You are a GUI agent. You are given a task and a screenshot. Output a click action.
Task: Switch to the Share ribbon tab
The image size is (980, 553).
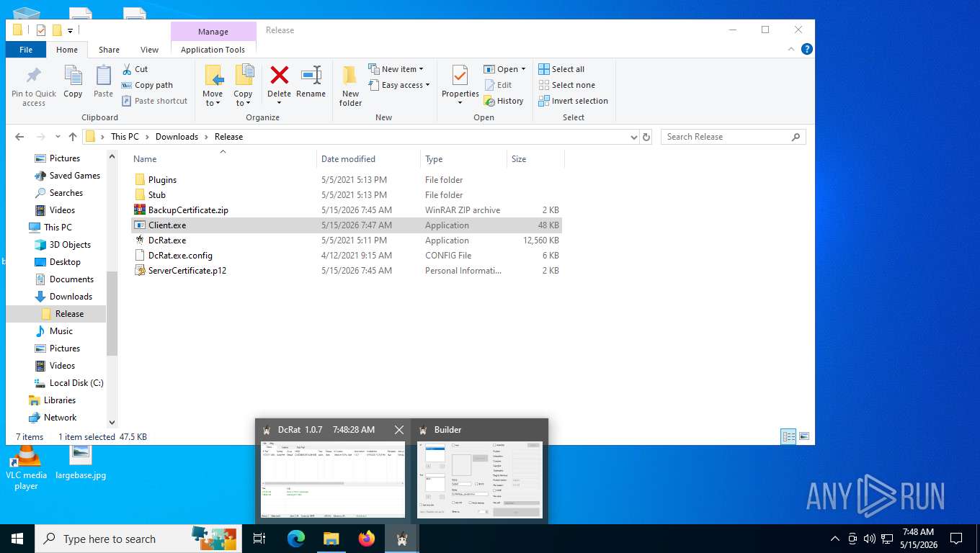pyautogui.click(x=110, y=50)
